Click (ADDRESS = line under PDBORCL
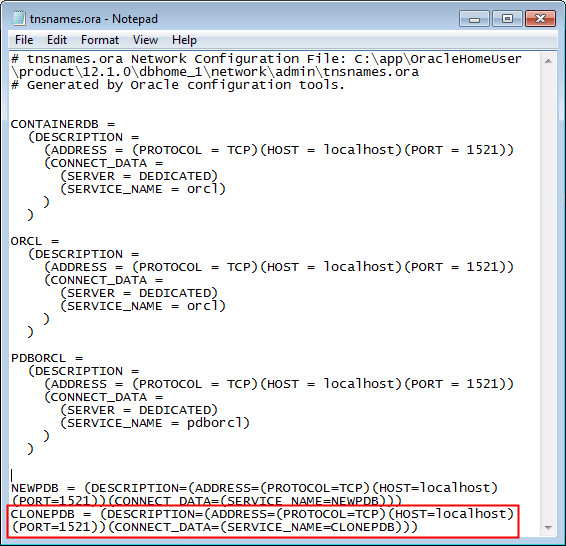Viewport: 566px width, 546px height. click(278, 384)
